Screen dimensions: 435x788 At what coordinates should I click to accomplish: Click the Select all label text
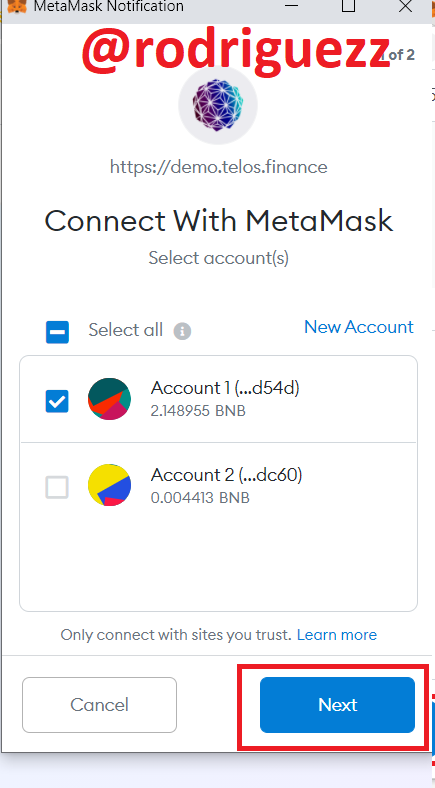point(126,330)
